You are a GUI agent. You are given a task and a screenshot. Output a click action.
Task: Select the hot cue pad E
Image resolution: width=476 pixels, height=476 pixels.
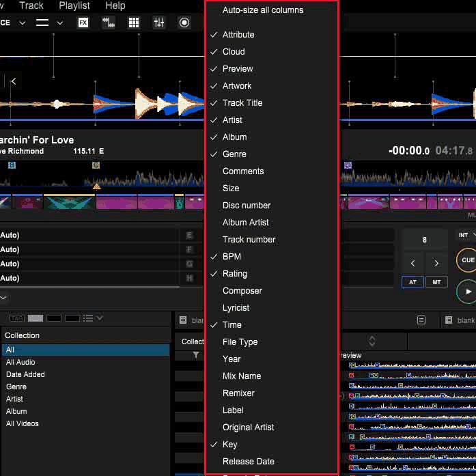click(x=189, y=235)
